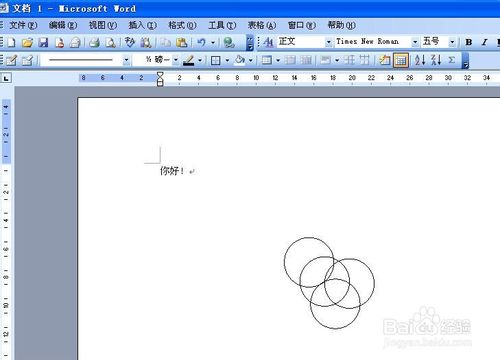Click the Split Cells icon
Screen dimensions: 500x360
(x=306, y=60)
